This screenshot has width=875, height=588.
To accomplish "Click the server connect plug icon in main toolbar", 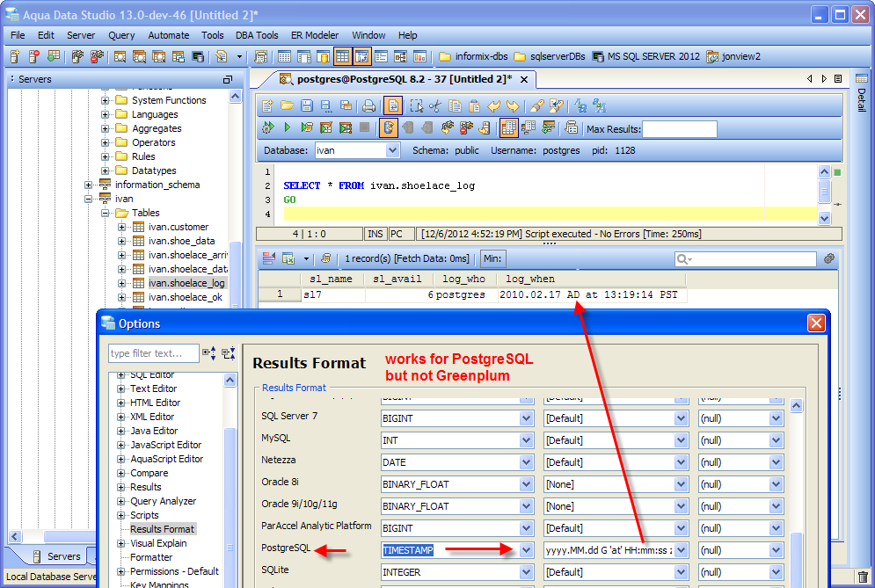I will (77, 56).
